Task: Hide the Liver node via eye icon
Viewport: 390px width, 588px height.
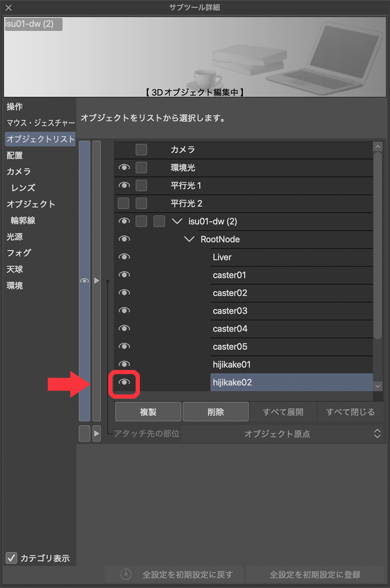Action: (124, 257)
